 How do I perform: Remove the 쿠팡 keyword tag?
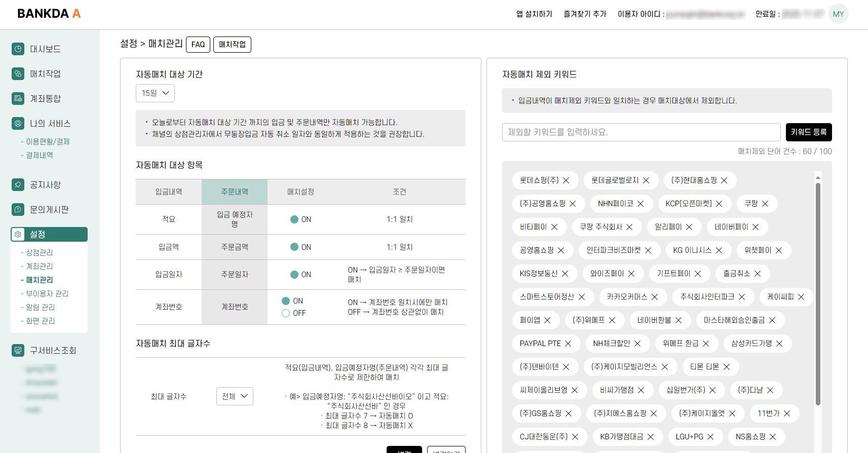pos(765,204)
